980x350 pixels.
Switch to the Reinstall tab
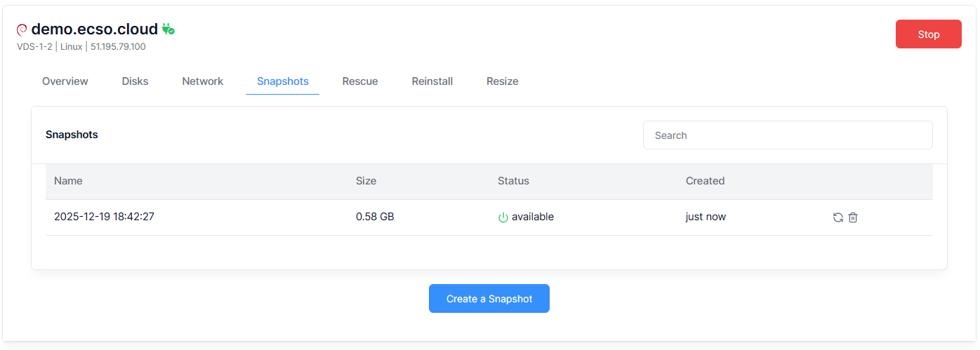click(x=432, y=81)
